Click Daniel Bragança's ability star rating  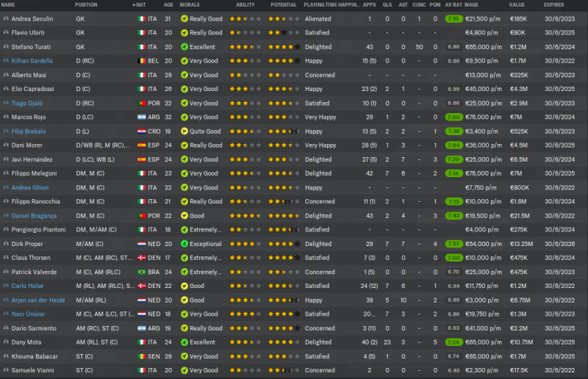[245, 216]
